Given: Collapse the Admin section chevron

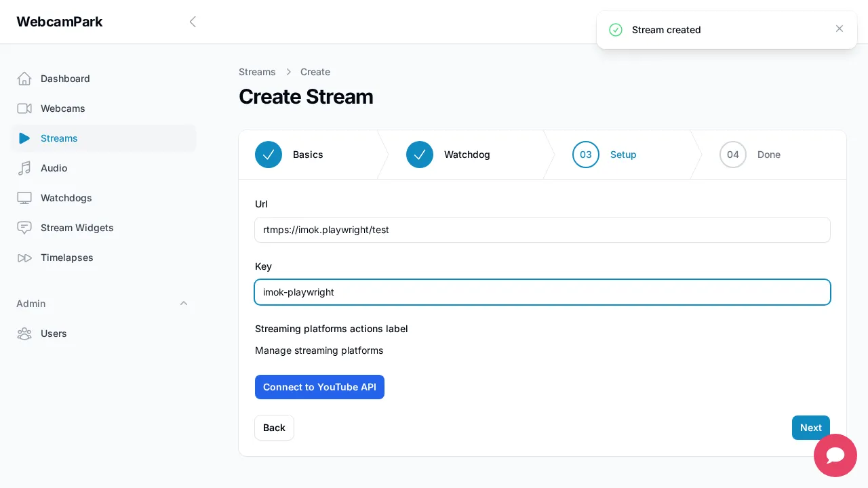Looking at the screenshot, I should pos(184,304).
